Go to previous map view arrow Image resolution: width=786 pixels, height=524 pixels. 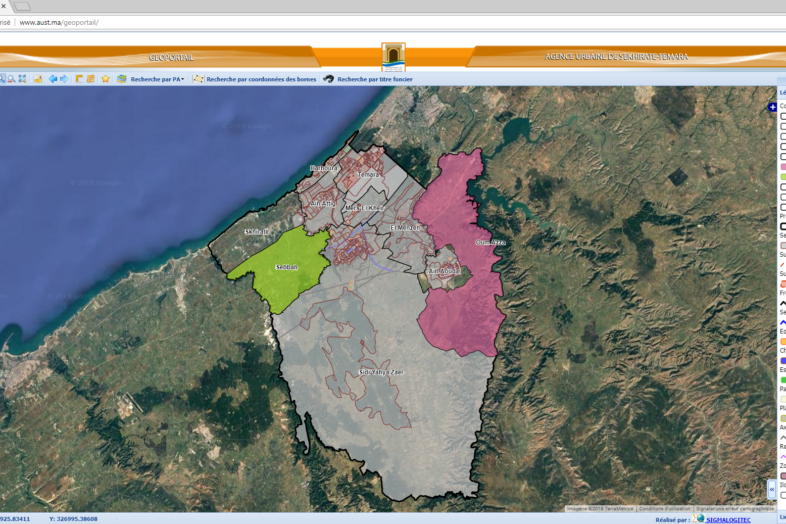(x=53, y=79)
